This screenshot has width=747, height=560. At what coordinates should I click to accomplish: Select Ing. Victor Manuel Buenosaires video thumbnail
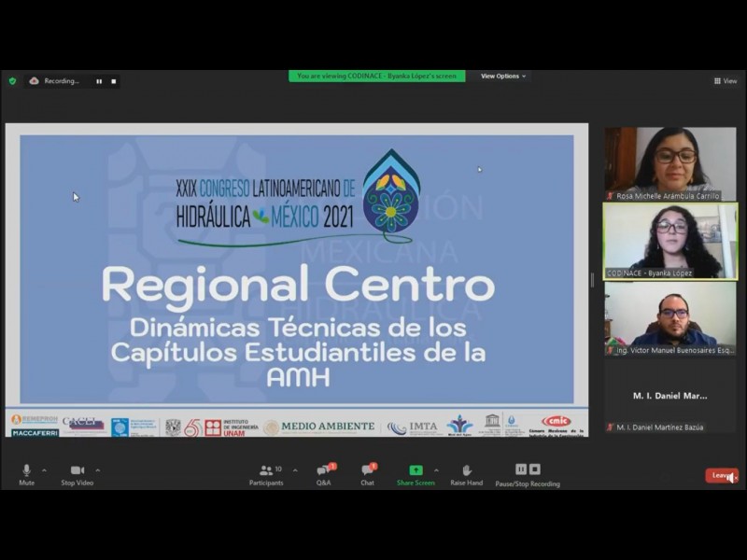click(669, 317)
